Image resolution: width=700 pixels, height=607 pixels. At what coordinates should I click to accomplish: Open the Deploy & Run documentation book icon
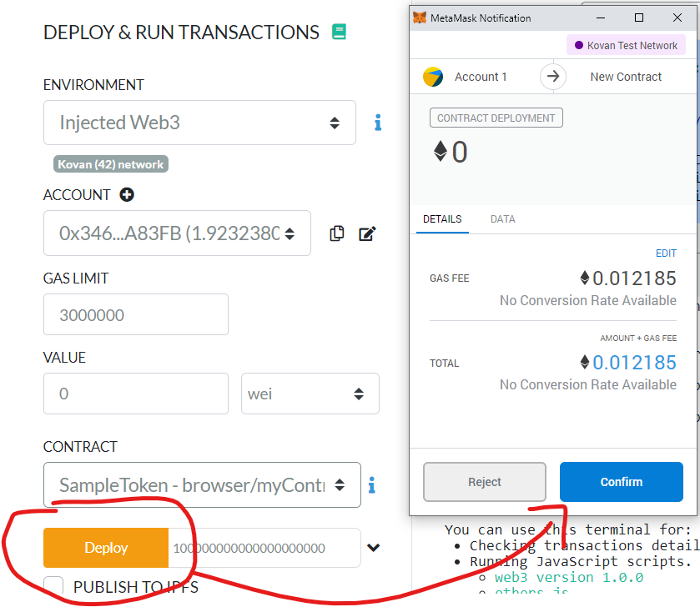339,32
